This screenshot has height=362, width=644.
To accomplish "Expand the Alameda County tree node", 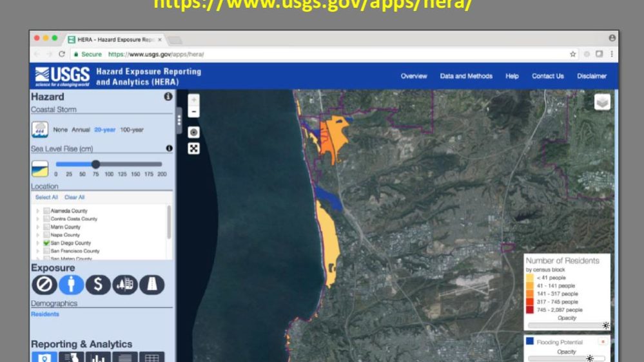I will point(38,211).
